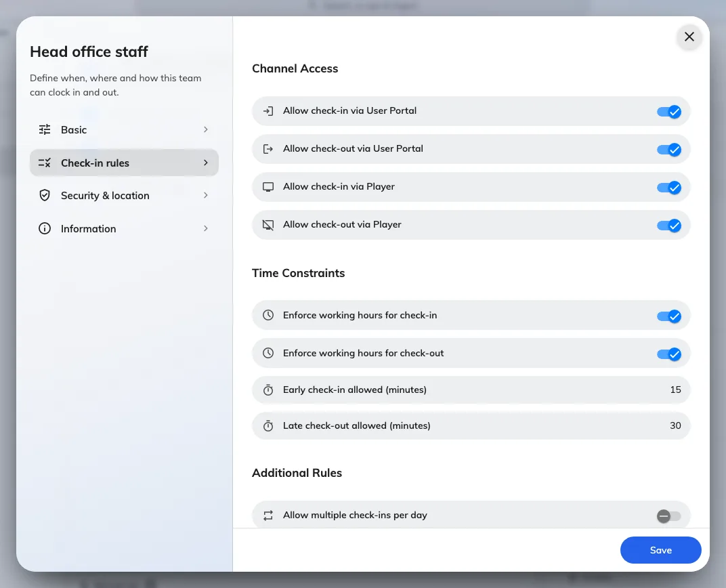Turn off check-out via Player
The width and height of the screenshot is (726, 588).
(668, 226)
